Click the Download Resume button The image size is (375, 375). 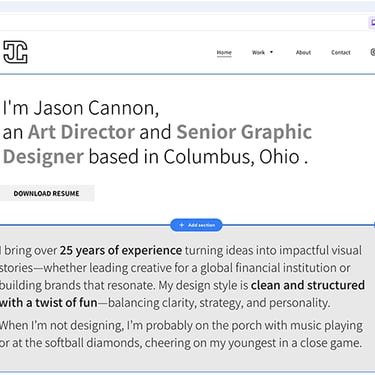point(46,193)
